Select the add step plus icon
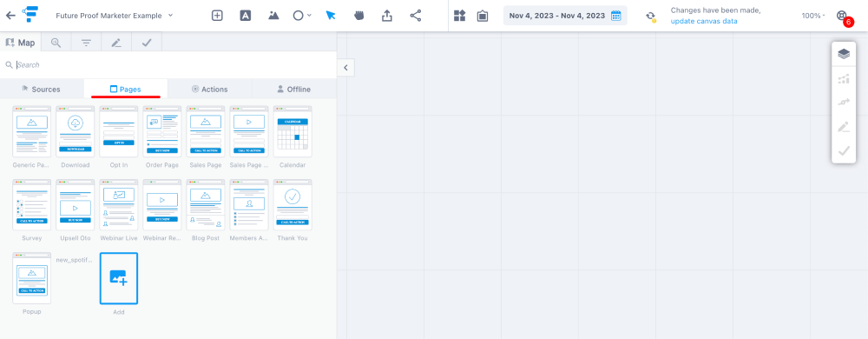 [217, 16]
